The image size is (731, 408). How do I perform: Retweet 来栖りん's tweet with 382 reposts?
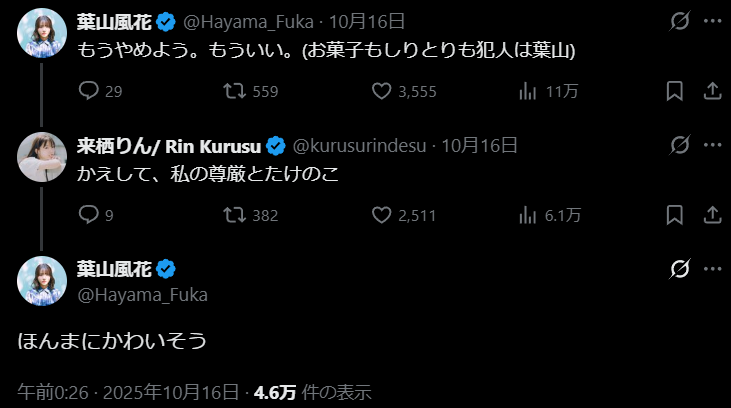(x=234, y=214)
